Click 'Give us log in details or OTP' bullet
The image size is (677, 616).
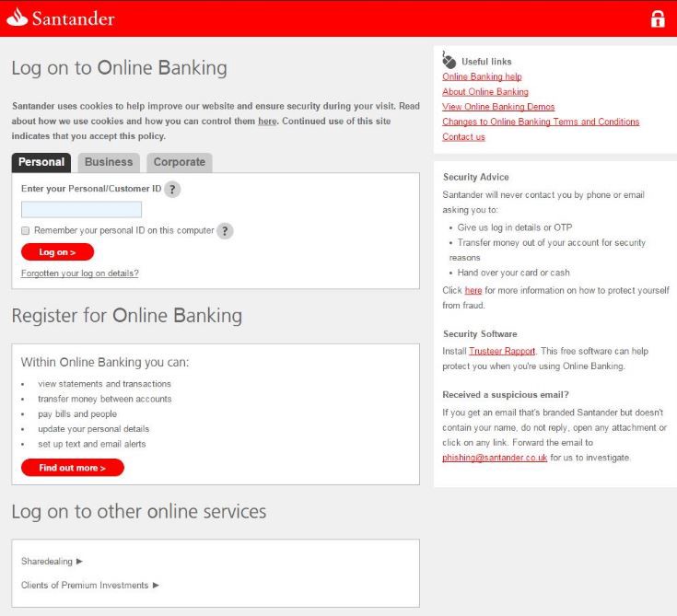click(x=515, y=227)
